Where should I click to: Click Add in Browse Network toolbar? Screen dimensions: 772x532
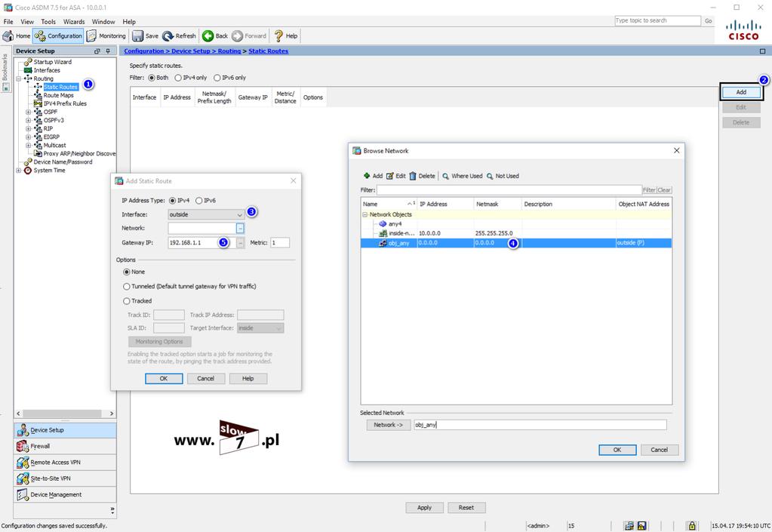(373, 176)
